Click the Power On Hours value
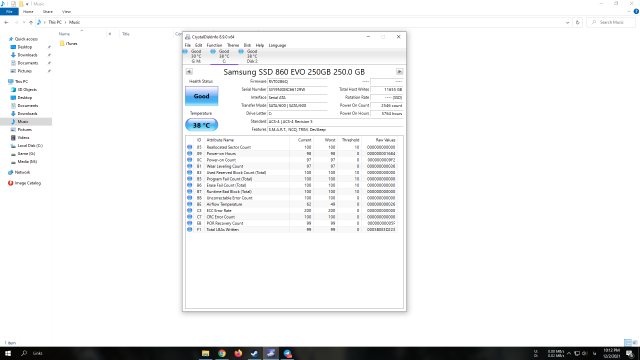 pos(387,113)
